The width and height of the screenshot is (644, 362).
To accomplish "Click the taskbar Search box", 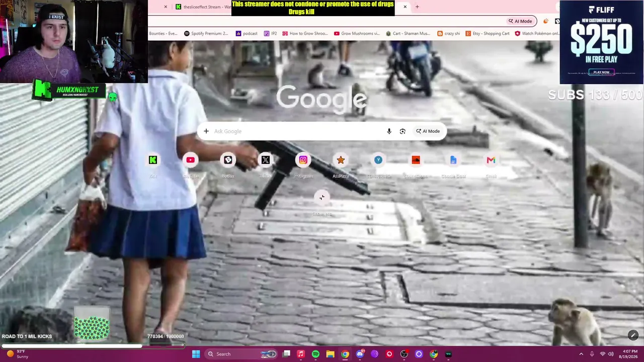I will [242, 354].
